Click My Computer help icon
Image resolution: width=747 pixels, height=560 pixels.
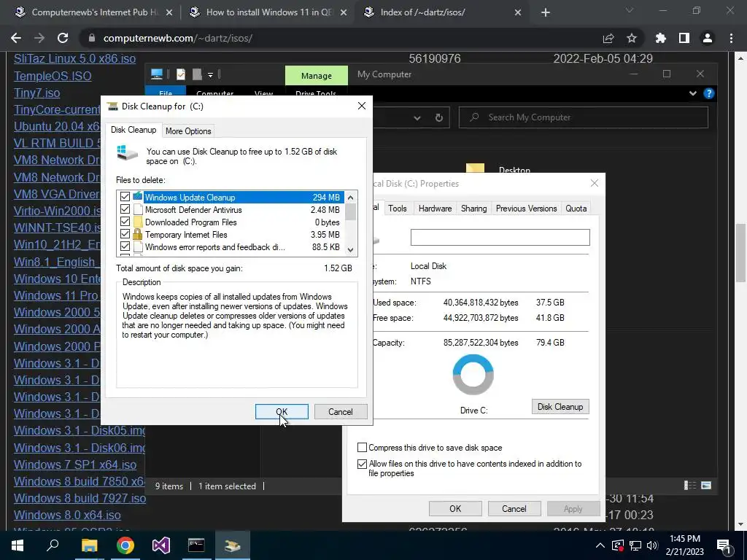click(709, 93)
